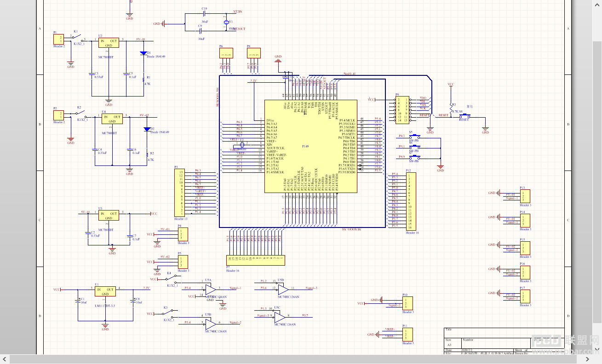Select the P13 Header 3 connector

(x=525, y=196)
